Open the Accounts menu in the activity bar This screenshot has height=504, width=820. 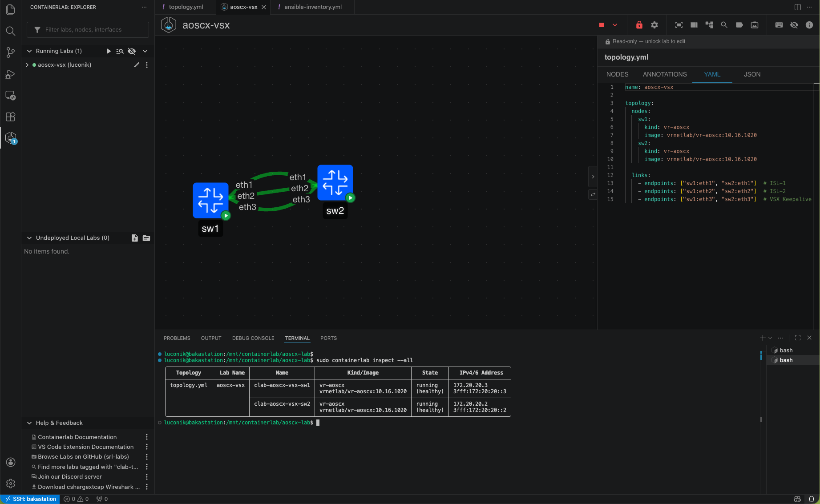pos(11,462)
